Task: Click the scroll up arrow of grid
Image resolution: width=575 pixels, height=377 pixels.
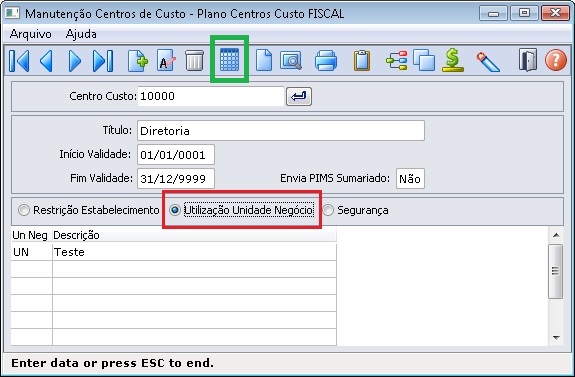Action: click(x=556, y=235)
